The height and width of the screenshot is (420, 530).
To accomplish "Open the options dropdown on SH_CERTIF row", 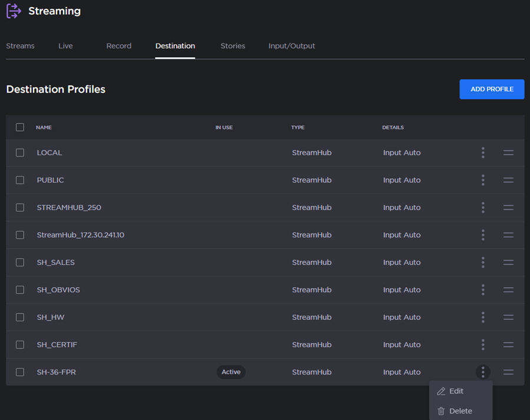I will pos(483,345).
